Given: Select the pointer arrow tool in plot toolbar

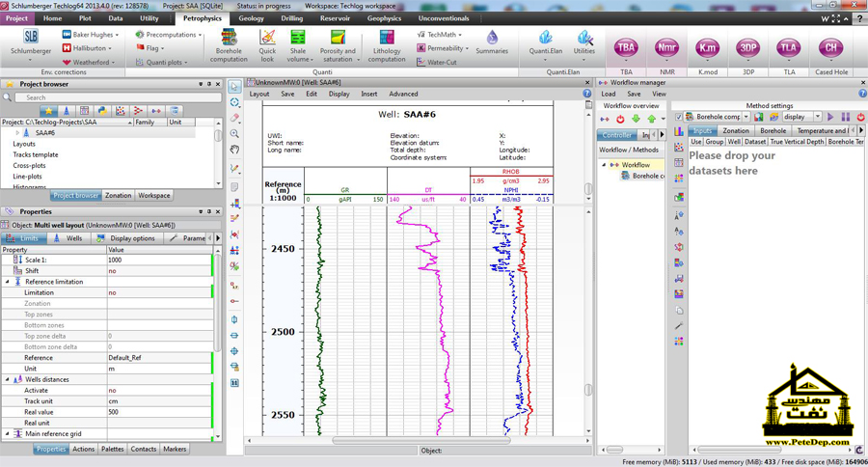Looking at the screenshot, I should [x=234, y=87].
